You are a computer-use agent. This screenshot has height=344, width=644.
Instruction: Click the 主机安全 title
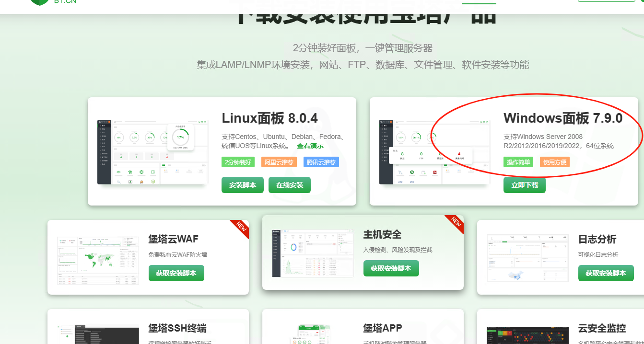point(382,234)
